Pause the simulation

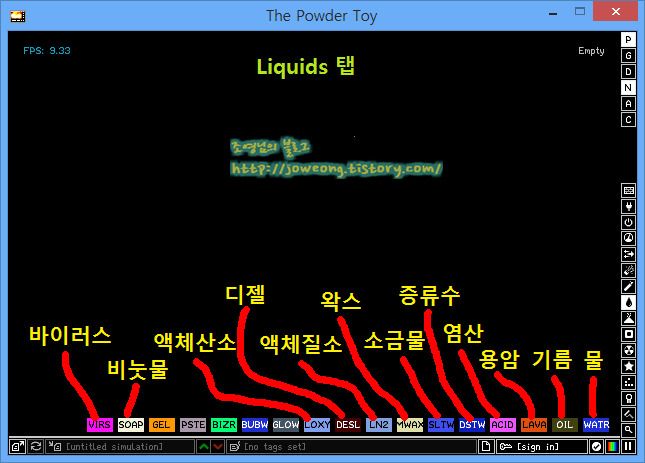628,446
